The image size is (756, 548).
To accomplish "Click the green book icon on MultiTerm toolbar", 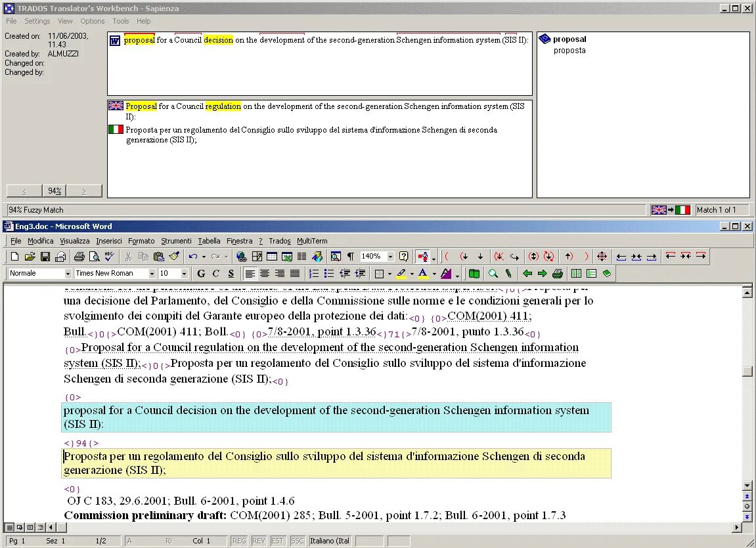I will click(606, 274).
